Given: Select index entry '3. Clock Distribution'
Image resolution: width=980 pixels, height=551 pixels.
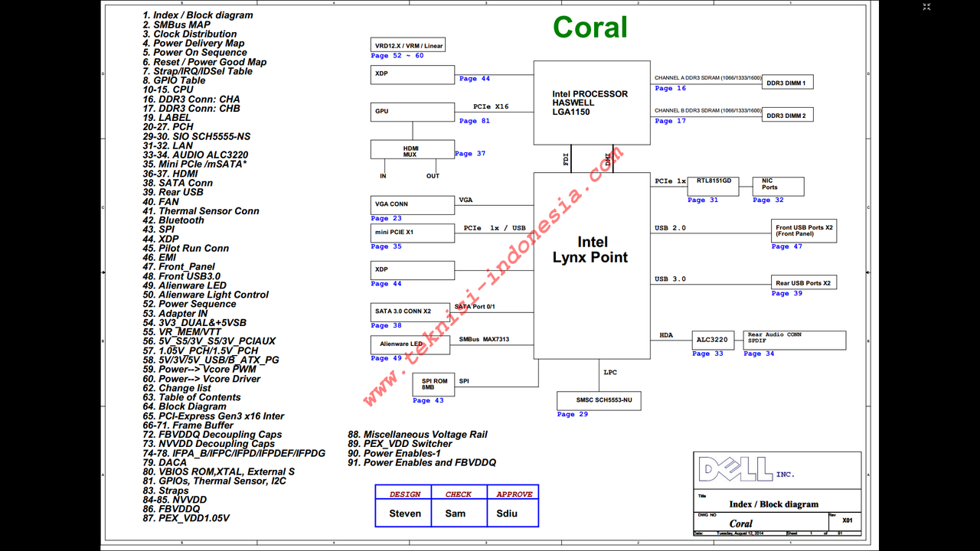Looking at the screenshot, I should (x=189, y=34).
